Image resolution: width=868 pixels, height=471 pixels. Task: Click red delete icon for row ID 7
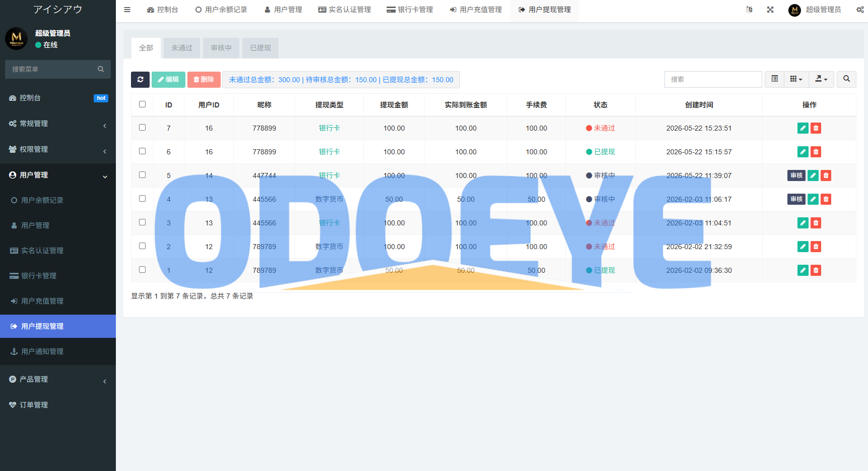[x=816, y=128]
